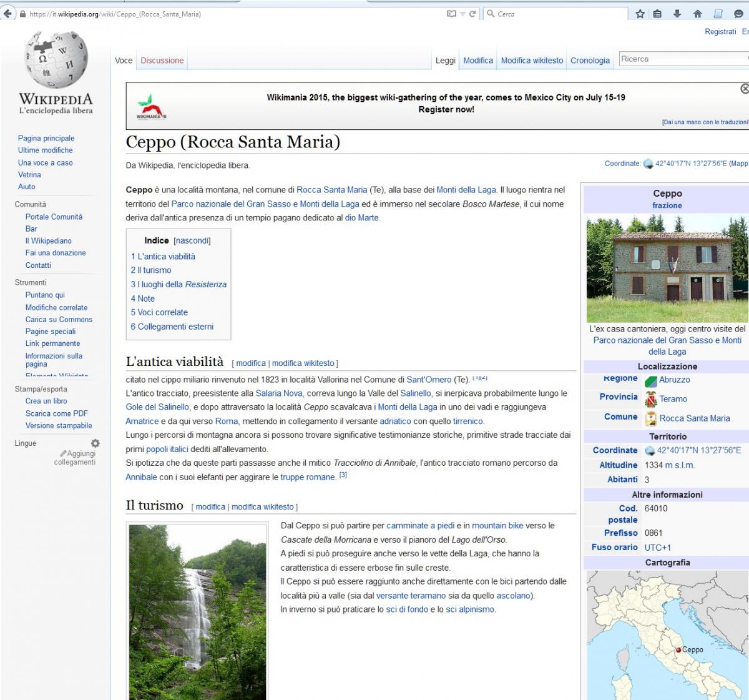Open the Modifica tab
Screen dimensions: 749x700
(x=478, y=61)
